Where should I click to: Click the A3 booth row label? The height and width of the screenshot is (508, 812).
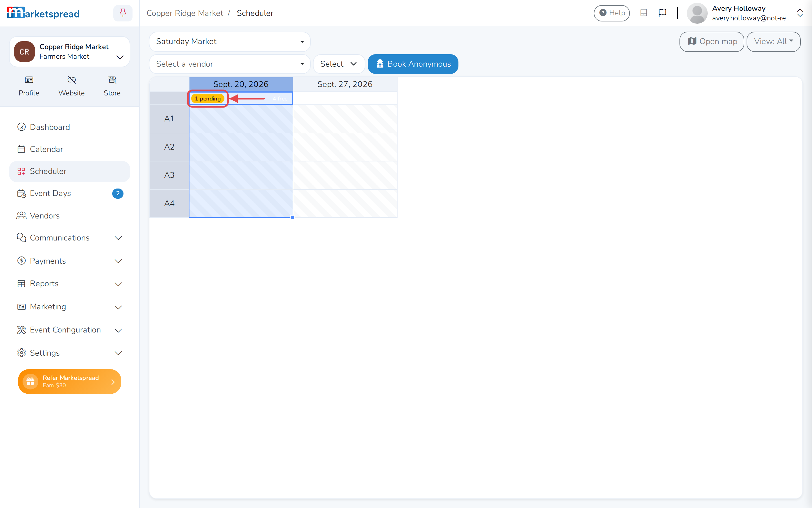tap(169, 175)
